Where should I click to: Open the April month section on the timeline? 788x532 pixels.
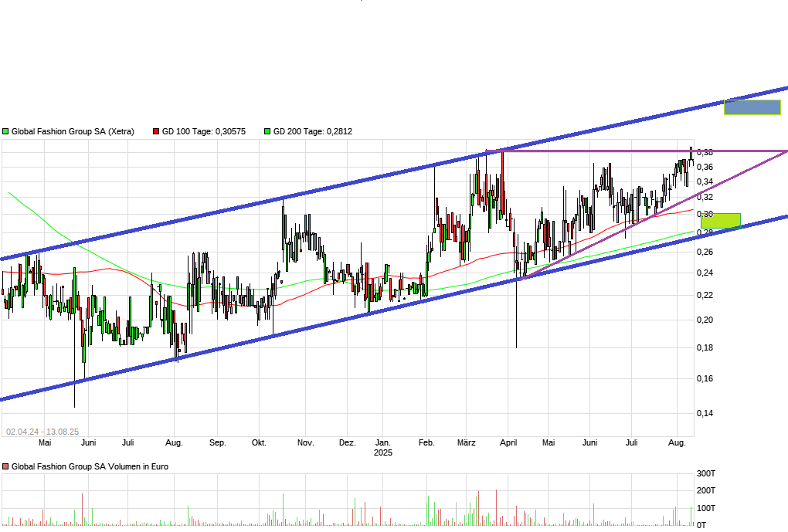[508, 442]
